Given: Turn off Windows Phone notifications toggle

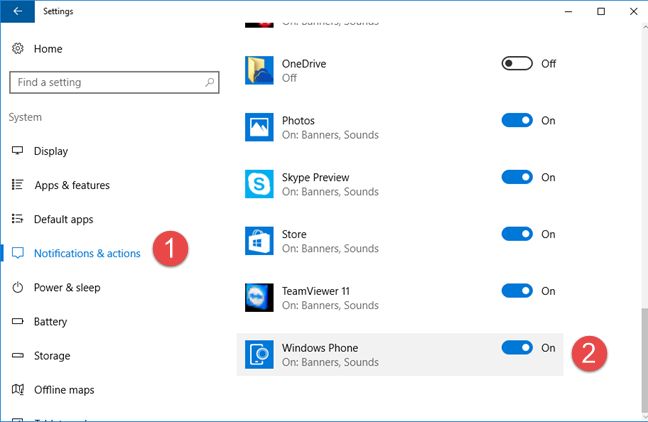Looking at the screenshot, I should [x=517, y=348].
